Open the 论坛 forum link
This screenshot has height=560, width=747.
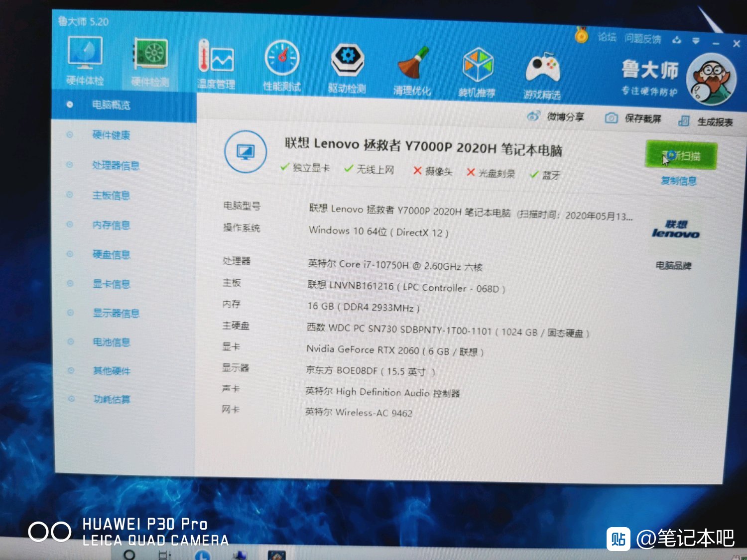(x=607, y=37)
